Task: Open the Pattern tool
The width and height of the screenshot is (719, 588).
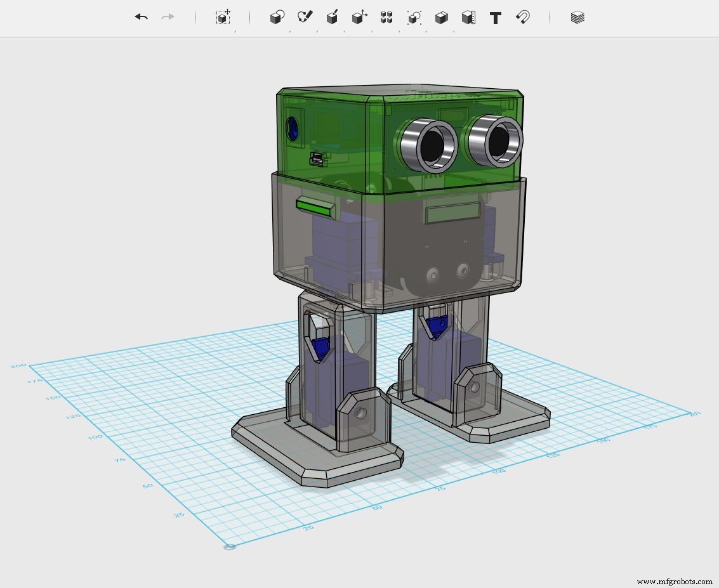Action: coord(386,18)
